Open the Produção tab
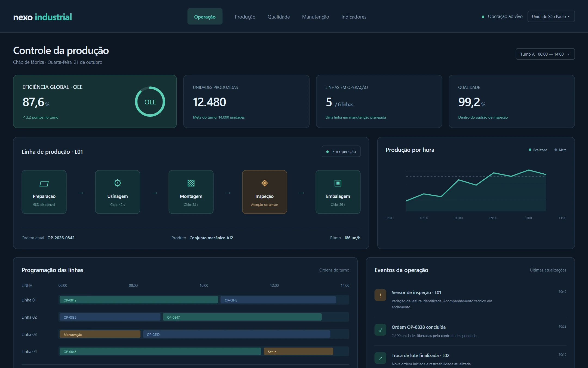The width and height of the screenshot is (588, 368). [245, 17]
